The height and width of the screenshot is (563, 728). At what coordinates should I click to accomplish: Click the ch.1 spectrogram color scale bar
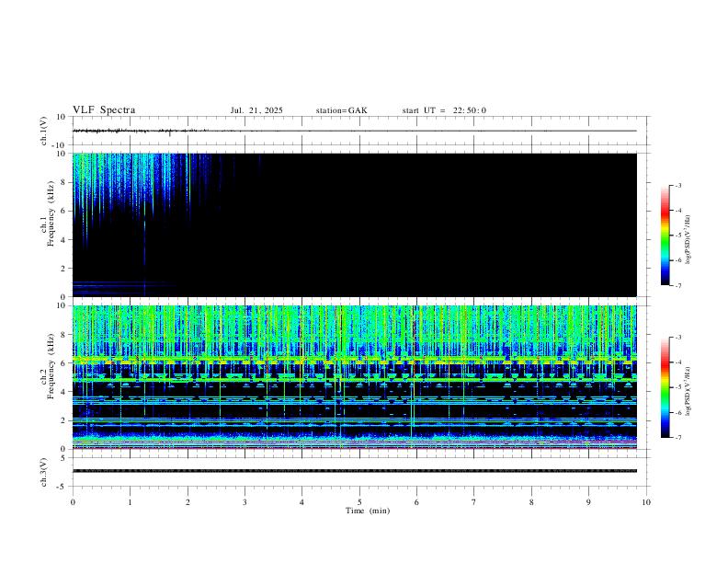tap(665, 236)
